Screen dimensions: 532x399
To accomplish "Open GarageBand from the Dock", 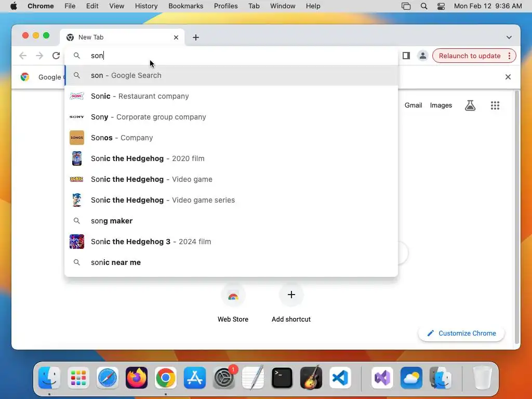I will (311, 378).
